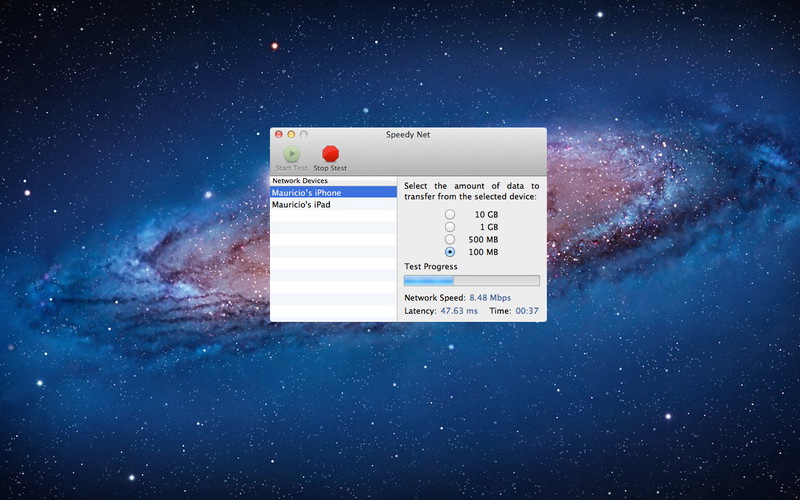This screenshot has width=800, height=500.
Task: Click the data amount instruction text
Action: (471, 192)
